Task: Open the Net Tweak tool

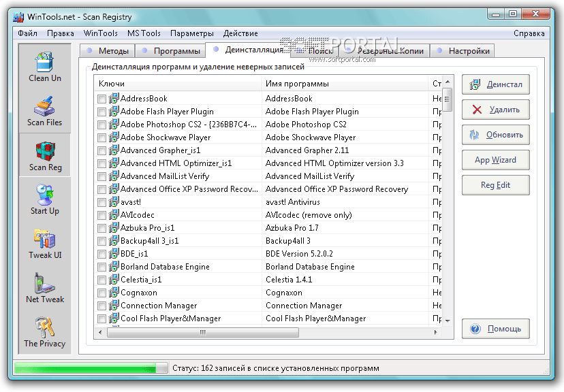Action: click(x=44, y=288)
